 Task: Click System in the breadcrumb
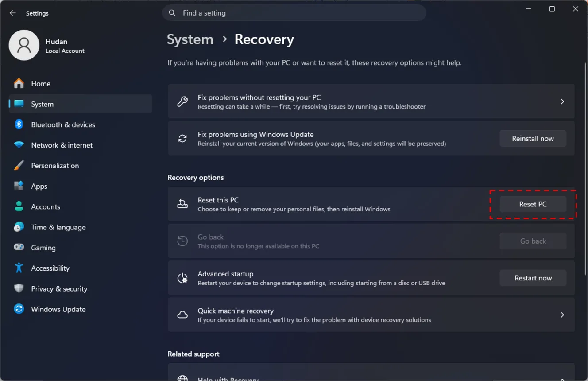coord(190,39)
